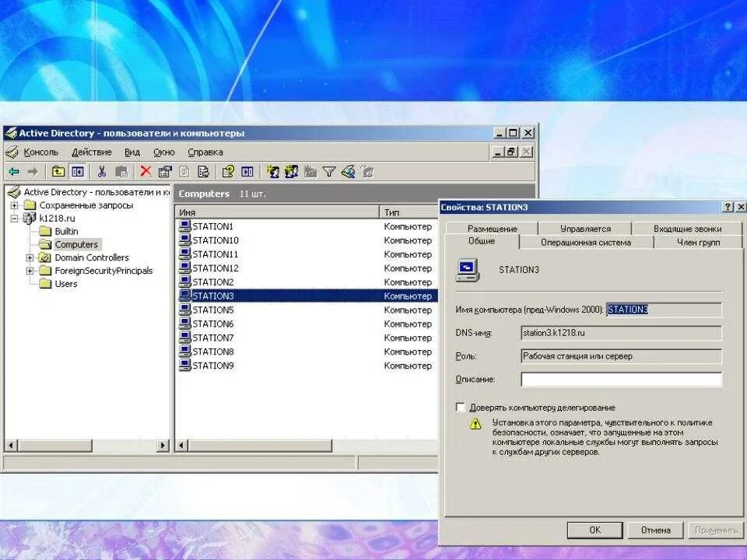The width and height of the screenshot is (747, 560).
Task: Enable Доверять компьютеру делегирование checkbox
Action: pyautogui.click(x=460, y=407)
